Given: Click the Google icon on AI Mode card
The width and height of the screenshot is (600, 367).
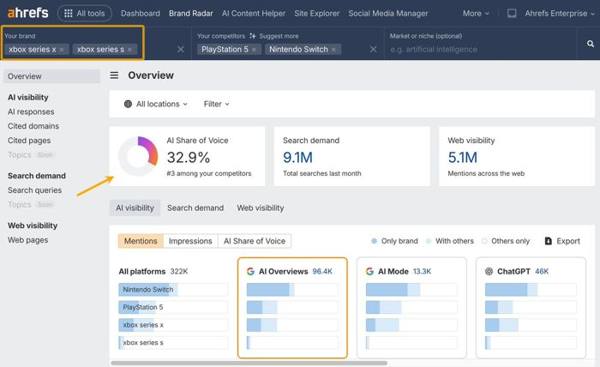Looking at the screenshot, I should [x=370, y=271].
